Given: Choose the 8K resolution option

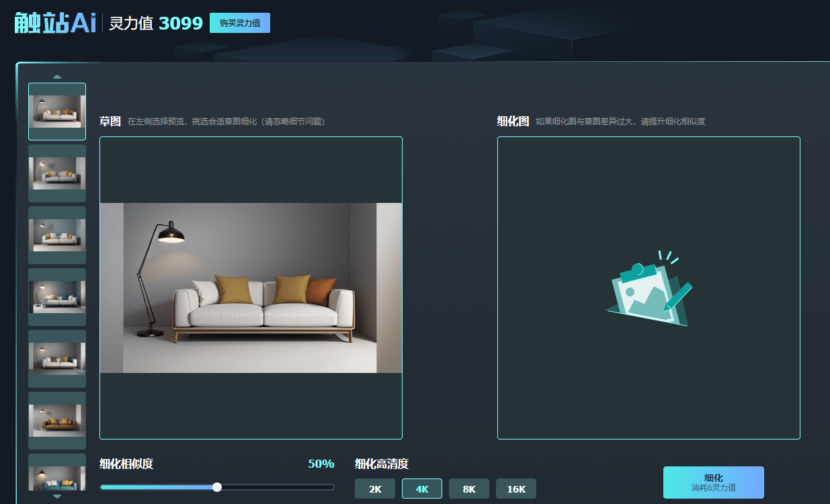Looking at the screenshot, I should 469,489.
